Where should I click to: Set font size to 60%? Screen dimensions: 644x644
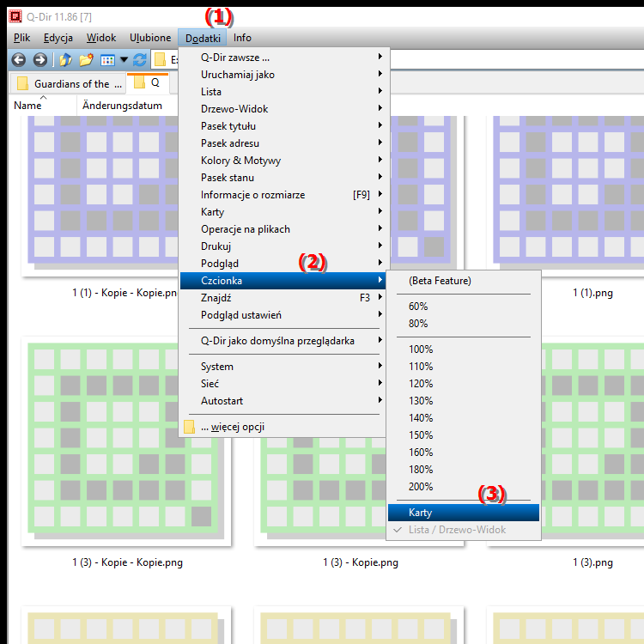click(464, 307)
